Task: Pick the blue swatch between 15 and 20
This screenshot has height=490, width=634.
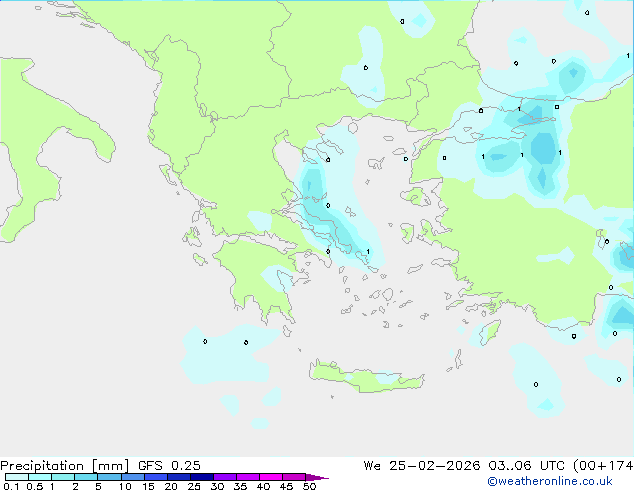Action: click(156, 477)
